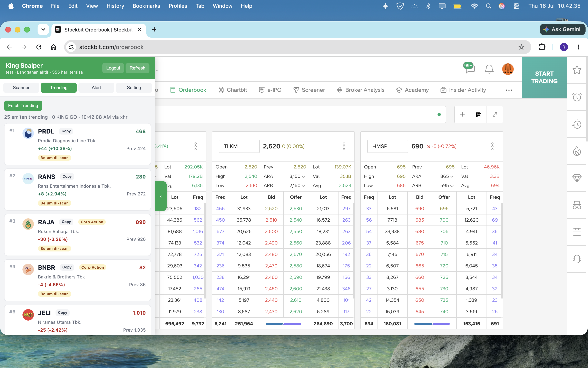Click Fetch Trending button
Image resolution: width=588 pixels, height=368 pixels.
(23, 106)
